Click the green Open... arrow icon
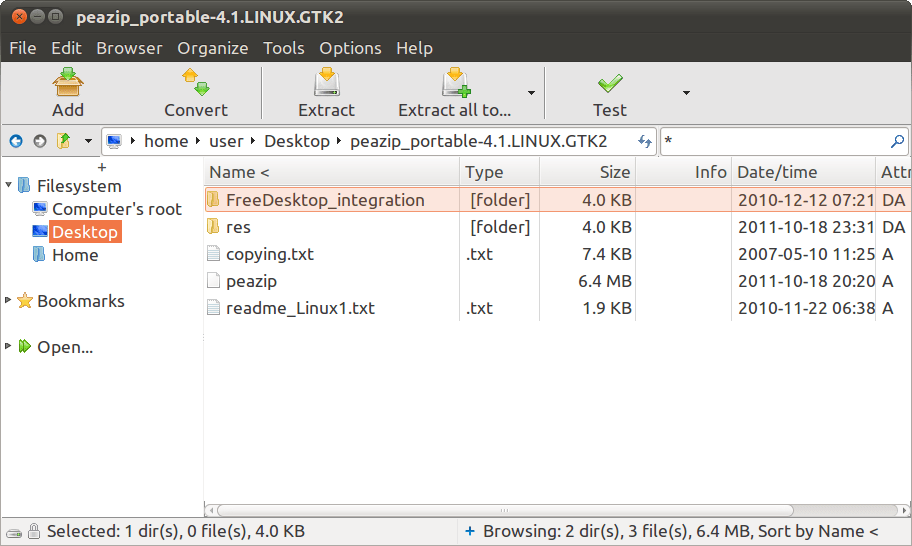Viewport: 912px width, 546px height. [x=24, y=347]
